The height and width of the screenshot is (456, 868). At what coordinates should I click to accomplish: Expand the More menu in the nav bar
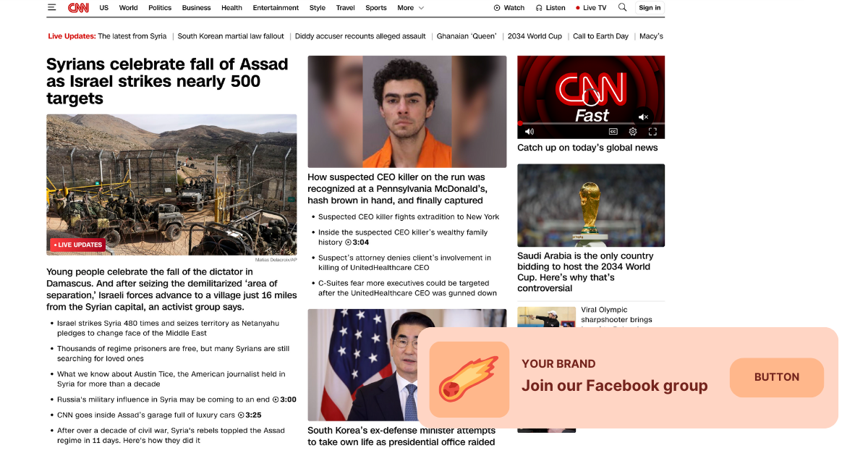tap(411, 8)
